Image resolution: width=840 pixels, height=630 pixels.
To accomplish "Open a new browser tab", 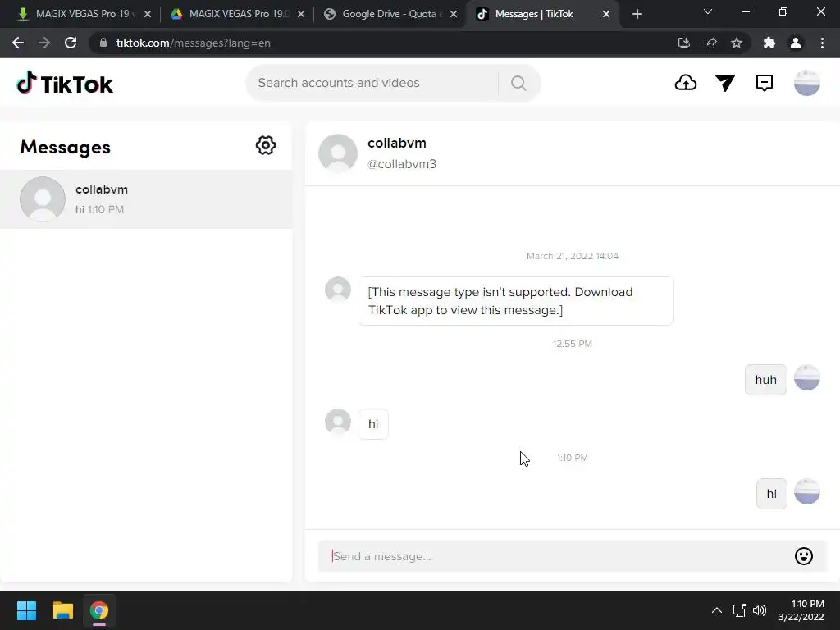I will point(637,14).
